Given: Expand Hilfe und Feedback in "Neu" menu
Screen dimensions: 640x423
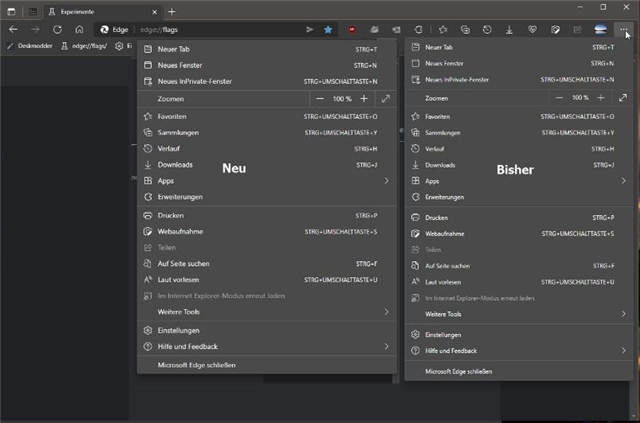Looking at the screenshot, I should pos(386,346).
